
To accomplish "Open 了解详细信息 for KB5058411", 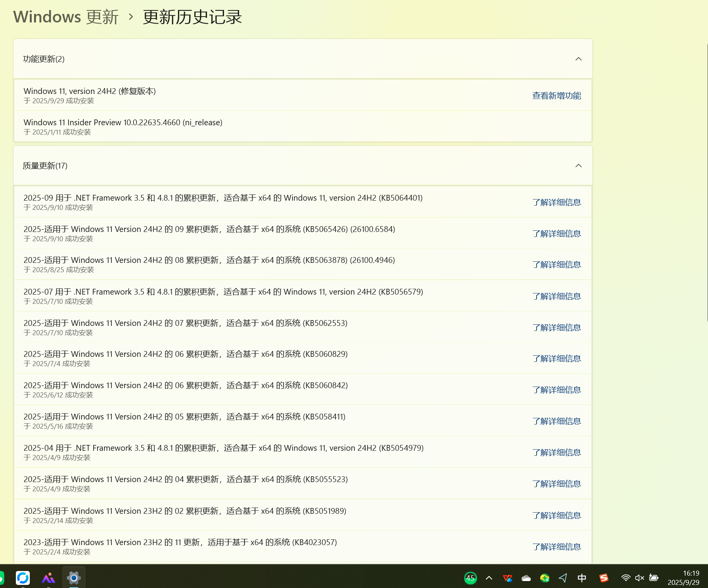I will point(556,421).
